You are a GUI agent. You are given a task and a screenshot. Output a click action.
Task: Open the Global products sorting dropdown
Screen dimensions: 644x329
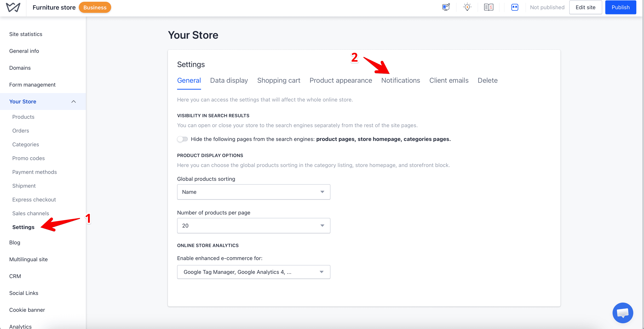click(254, 192)
